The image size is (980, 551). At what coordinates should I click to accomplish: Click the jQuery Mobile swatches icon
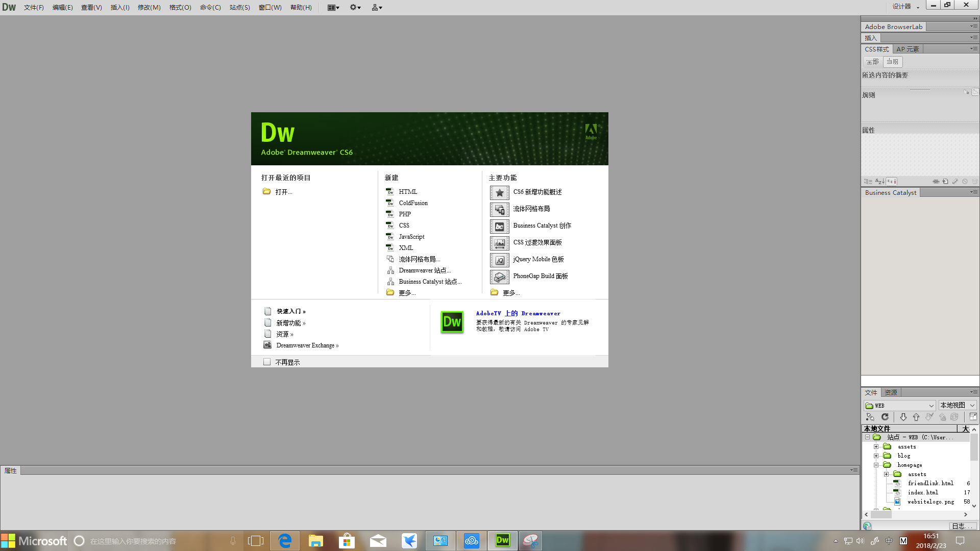[x=500, y=260]
